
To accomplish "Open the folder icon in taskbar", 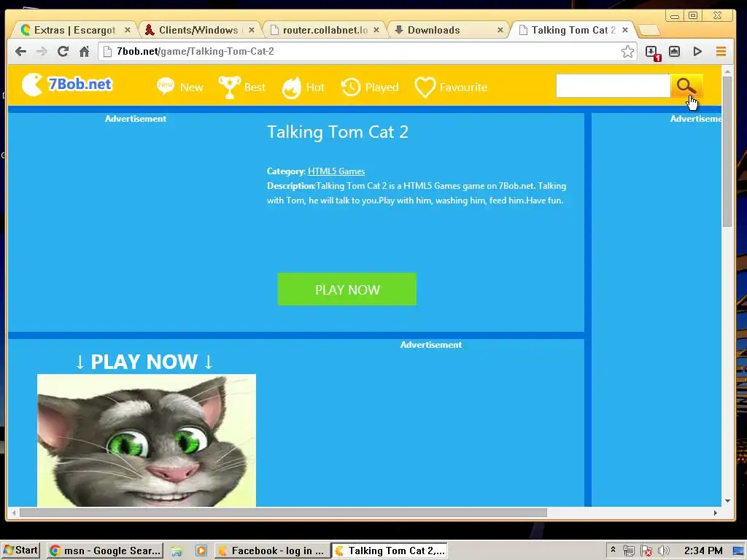I will 177,551.
